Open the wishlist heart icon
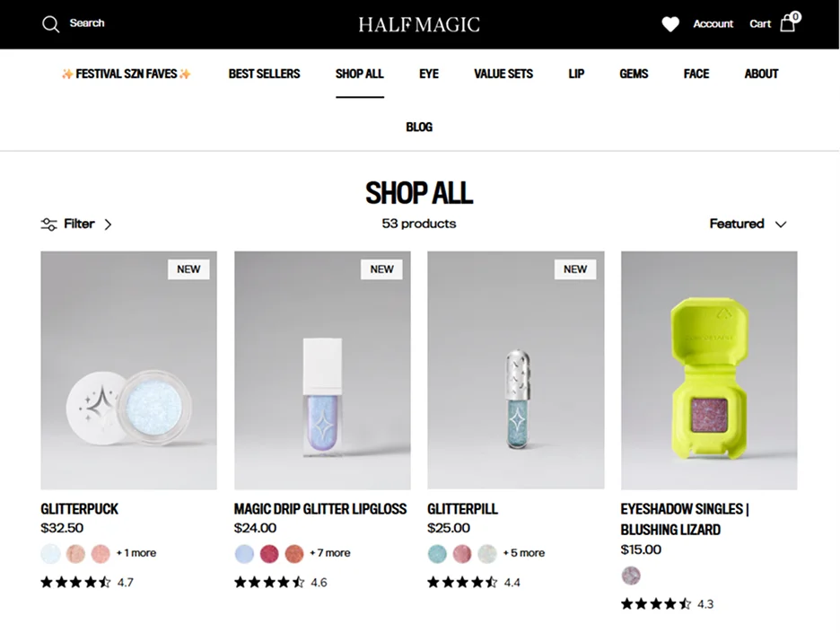840x633 pixels. pos(670,24)
